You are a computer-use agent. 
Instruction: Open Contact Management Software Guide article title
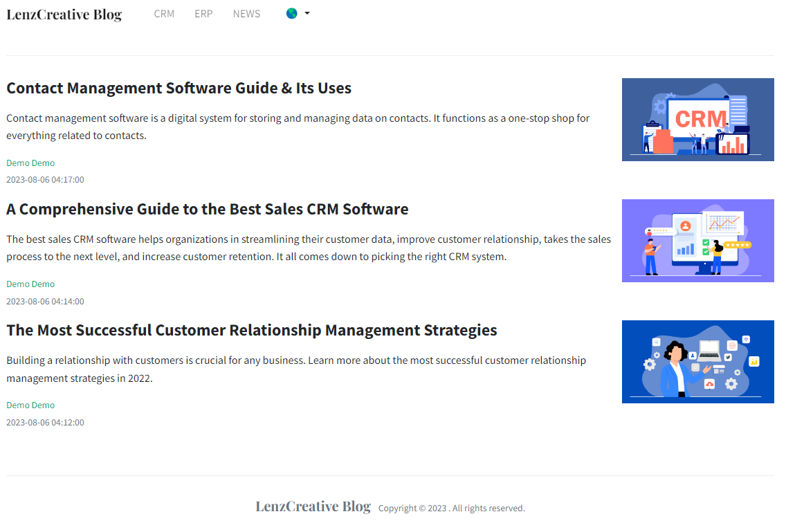click(179, 88)
